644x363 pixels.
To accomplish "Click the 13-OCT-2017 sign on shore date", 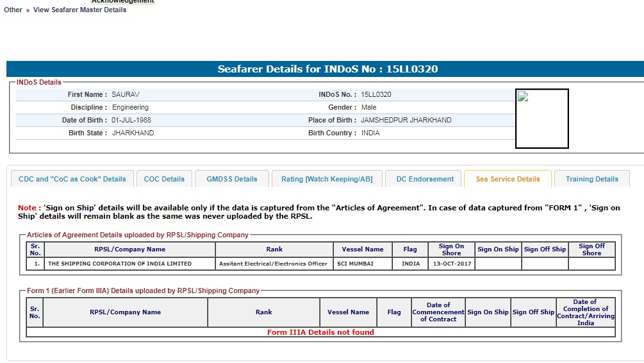I will coord(451,264).
